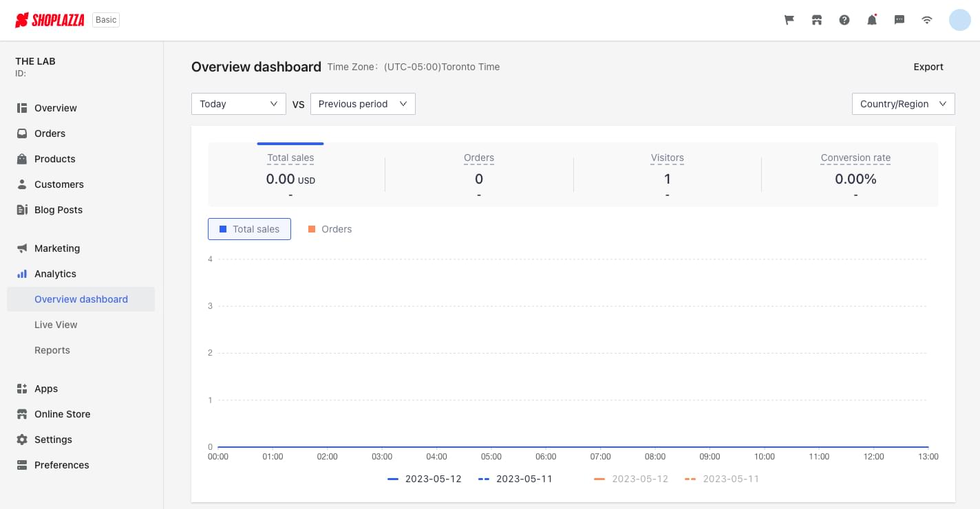Image resolution: width=980 pixels, height=509 pixels.
Task: Select the Visitors metric card
Action: (667, 175)
